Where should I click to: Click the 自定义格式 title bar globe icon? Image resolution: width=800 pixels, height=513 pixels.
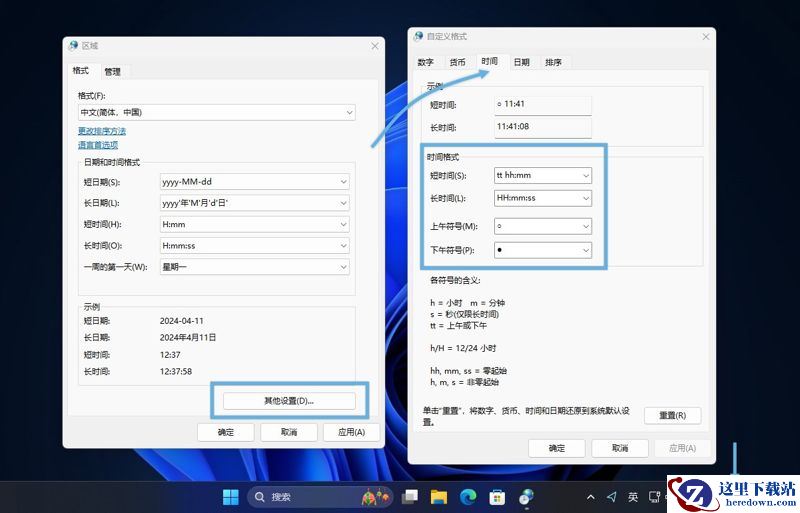pos(419,36)
